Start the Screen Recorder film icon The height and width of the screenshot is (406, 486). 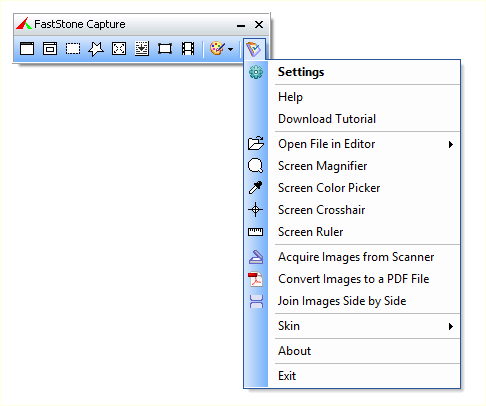188,49
